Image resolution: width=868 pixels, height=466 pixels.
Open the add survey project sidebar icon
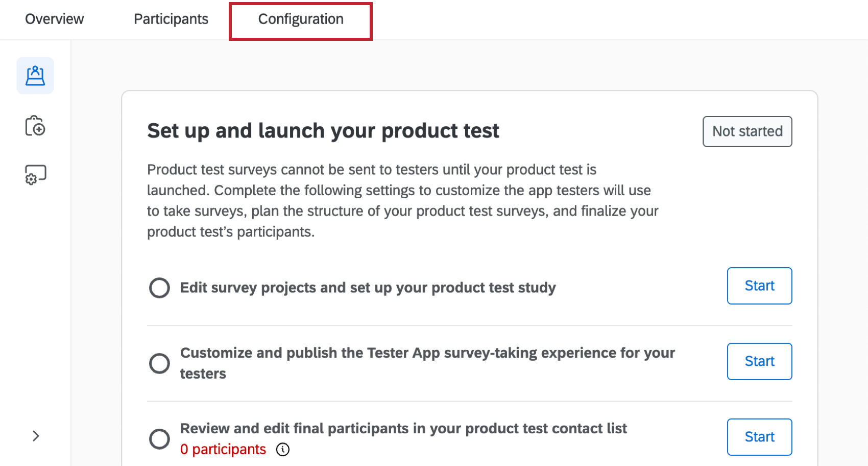(x=35, y=126)
